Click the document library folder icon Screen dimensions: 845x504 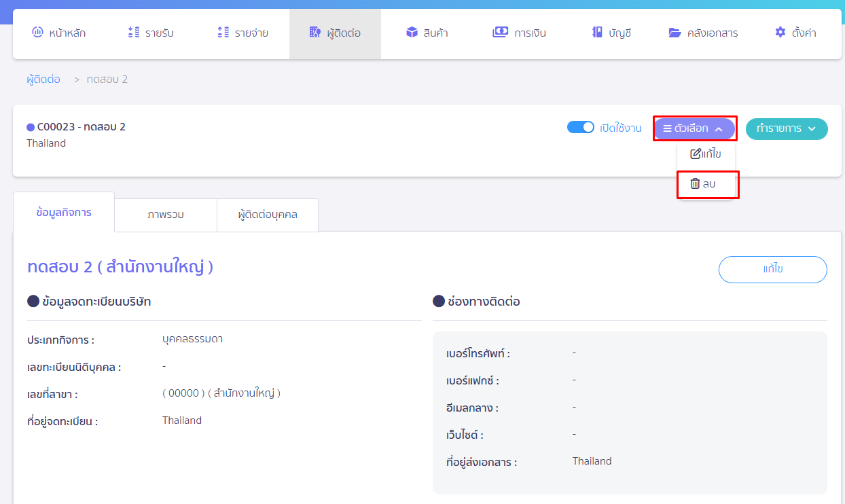675,33
